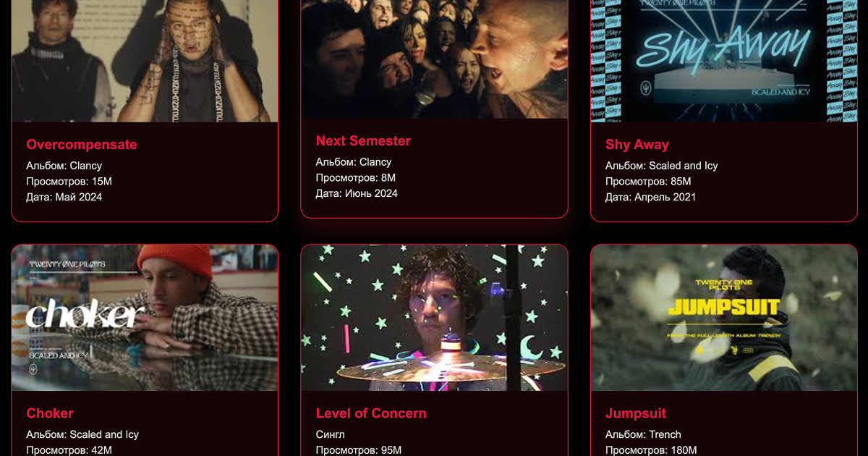Select the 'Альбом: Trench' text
This screenshot has height=456, width=868.
(643, 434)
